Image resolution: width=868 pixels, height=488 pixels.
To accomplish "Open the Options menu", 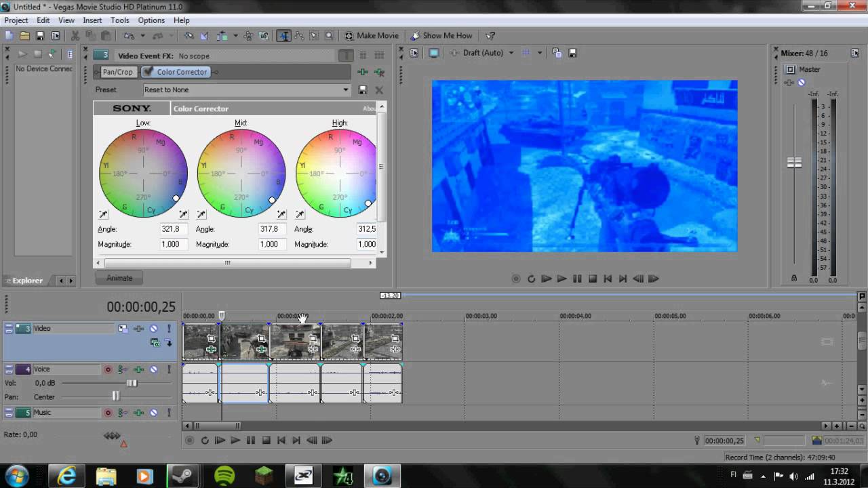I will tap(151, 20).
